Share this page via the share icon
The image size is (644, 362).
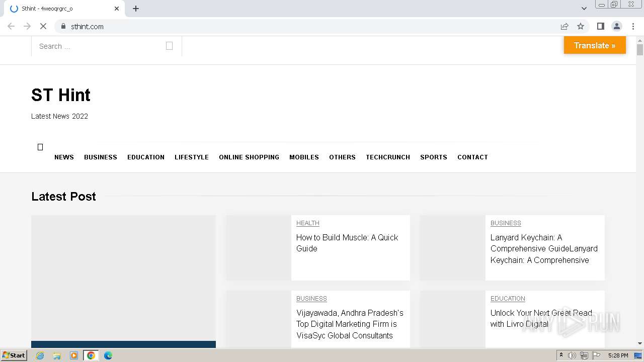tap(565, 26)
